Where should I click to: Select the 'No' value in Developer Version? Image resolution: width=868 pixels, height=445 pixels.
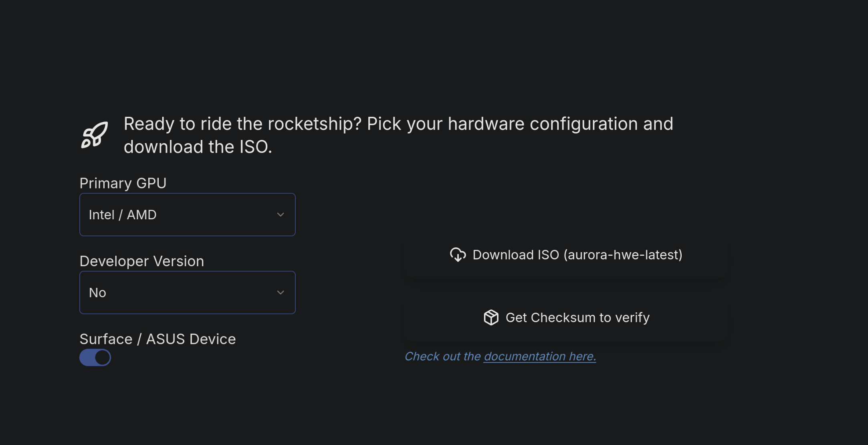97,293
